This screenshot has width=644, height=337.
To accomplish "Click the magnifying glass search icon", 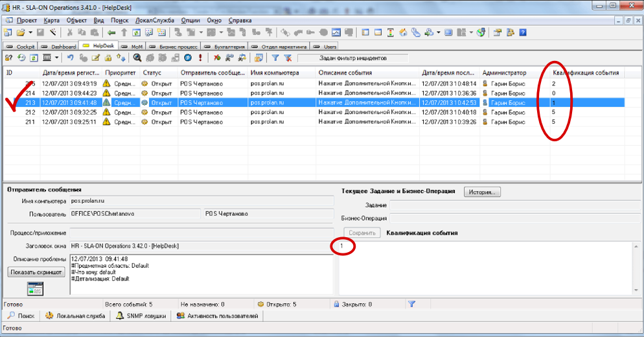I will pyautogui.click(x=137, y=58).
